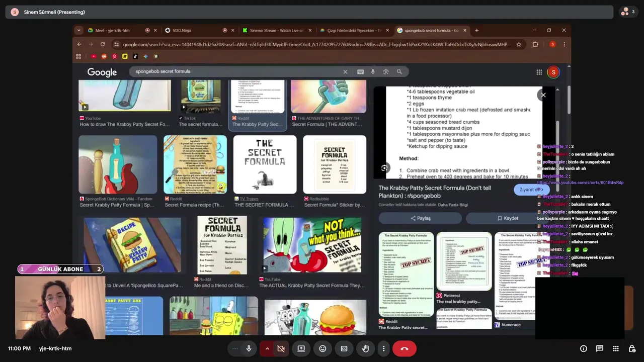Reload the Google page
This screenshot has height=362, width=644.
tap(103, 44)
